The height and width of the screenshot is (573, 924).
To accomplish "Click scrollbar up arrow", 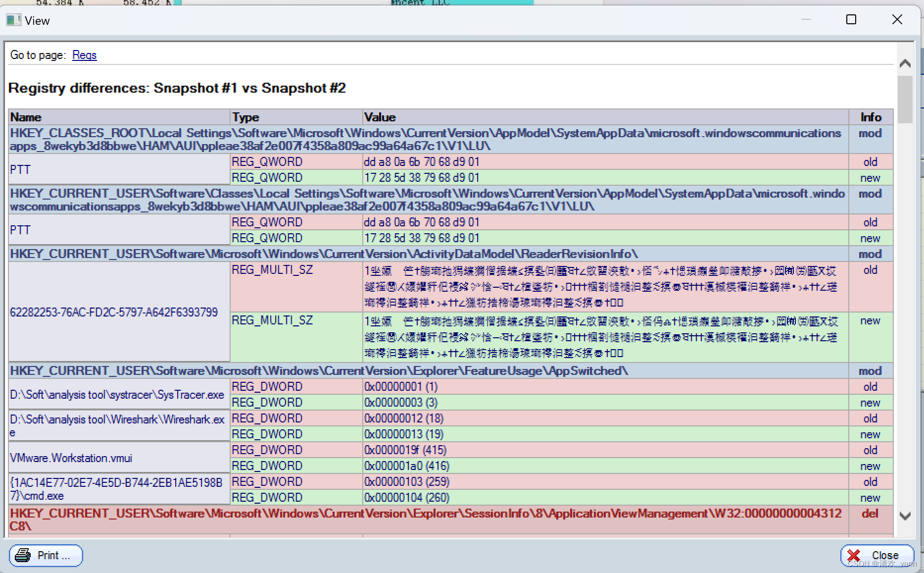I will click(x=905, y=63).
